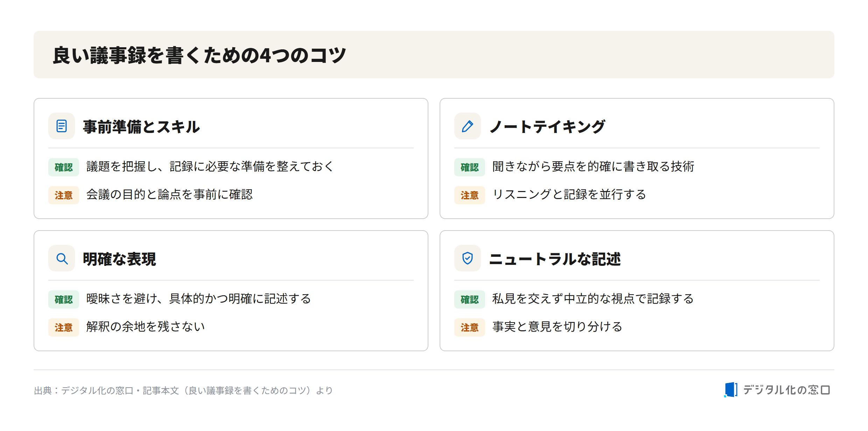The image size is (868, 431).
Task: Click the 確認 badge before 私見を交えず
Action: [470, 299]
